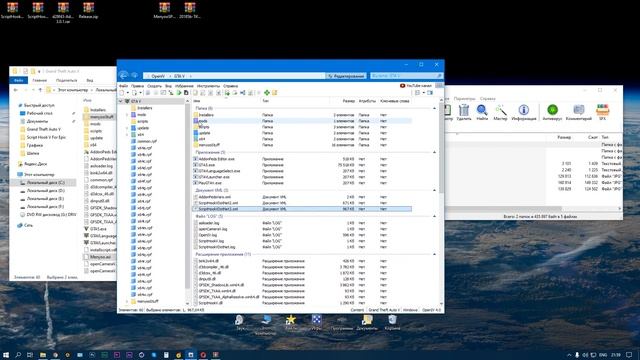This screenshot has width=640, height=360.
Task: Switch to Explorer's View ribbon tab
Action: [x=90, y=80]
